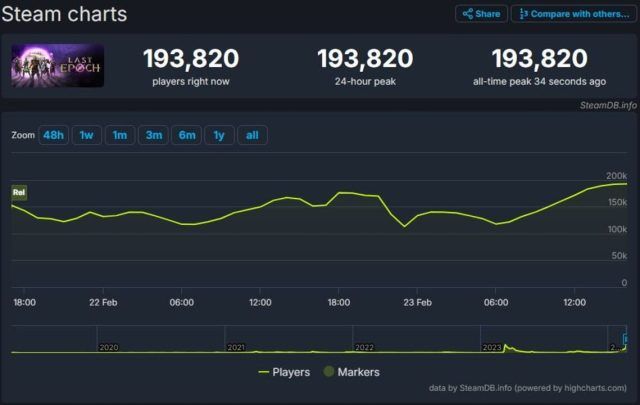Click the 100k y-axis label
Screen dimensions: 640x405
click(617, 229)
